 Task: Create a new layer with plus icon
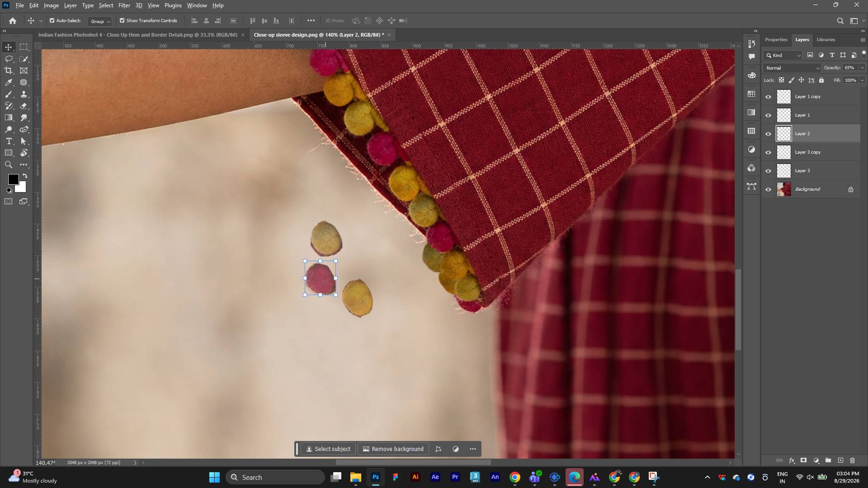[840, 460]
